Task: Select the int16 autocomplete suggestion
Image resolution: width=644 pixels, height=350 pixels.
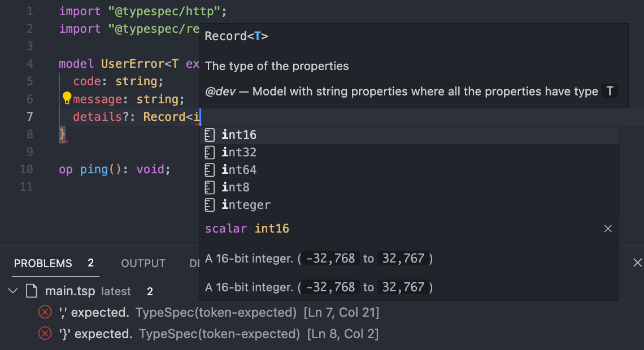Action: pos(239,135)
